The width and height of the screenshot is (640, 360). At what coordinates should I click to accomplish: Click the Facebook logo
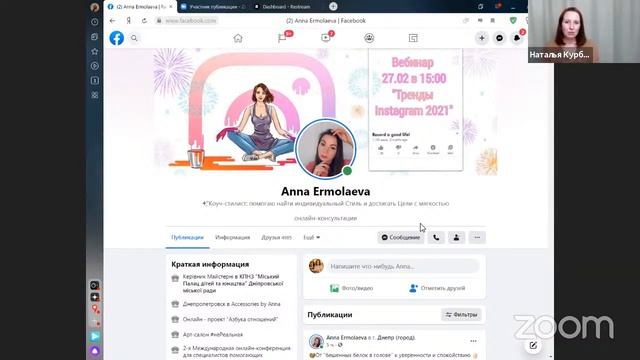(116, 38)
